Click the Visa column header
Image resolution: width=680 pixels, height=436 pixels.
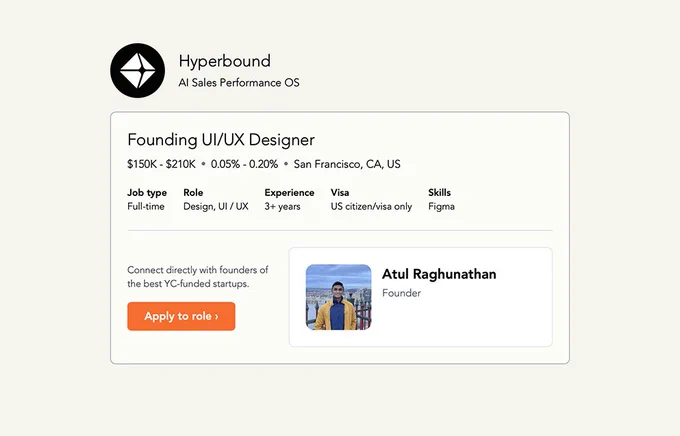[x=340, y=193]
